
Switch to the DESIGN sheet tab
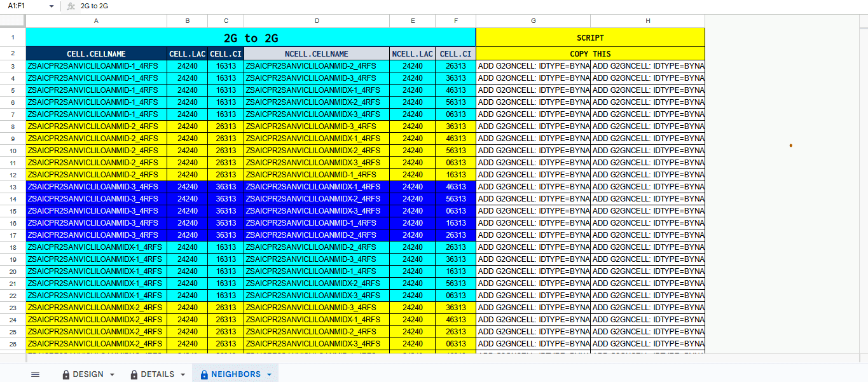pyautogui.click(x=88, y=374)
